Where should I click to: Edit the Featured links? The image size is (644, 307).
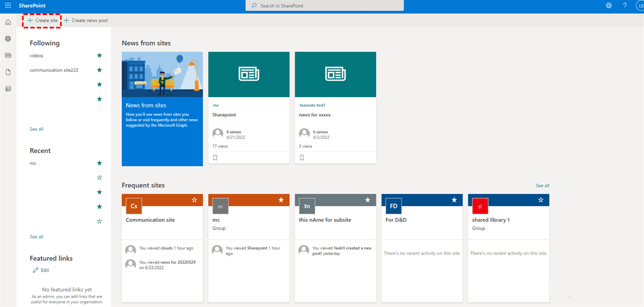(41, 270)
